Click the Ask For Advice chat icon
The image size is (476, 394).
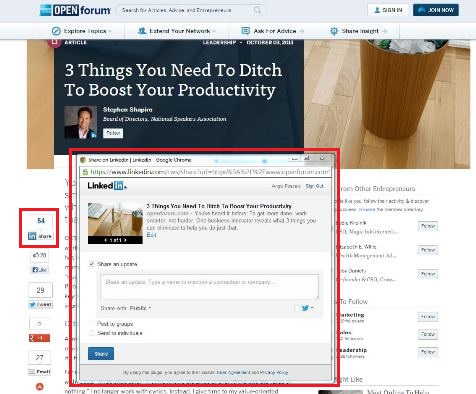tap(245, 31)
